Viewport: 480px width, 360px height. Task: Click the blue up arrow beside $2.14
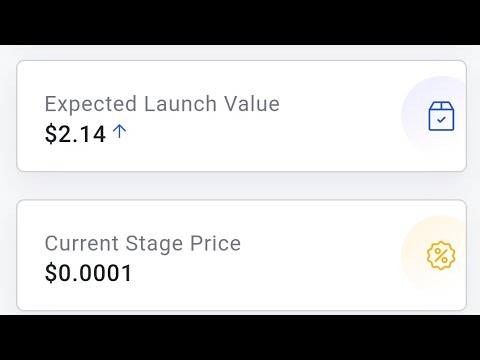(x=119, y=131)
